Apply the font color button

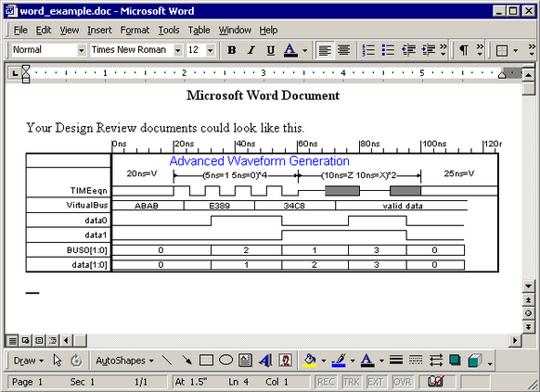point(290,50)
